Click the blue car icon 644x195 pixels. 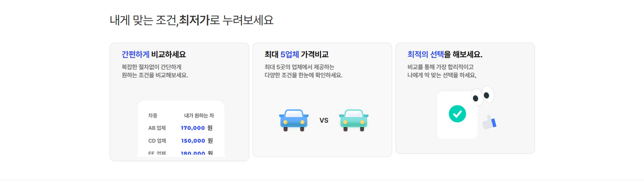pos(293,120)
